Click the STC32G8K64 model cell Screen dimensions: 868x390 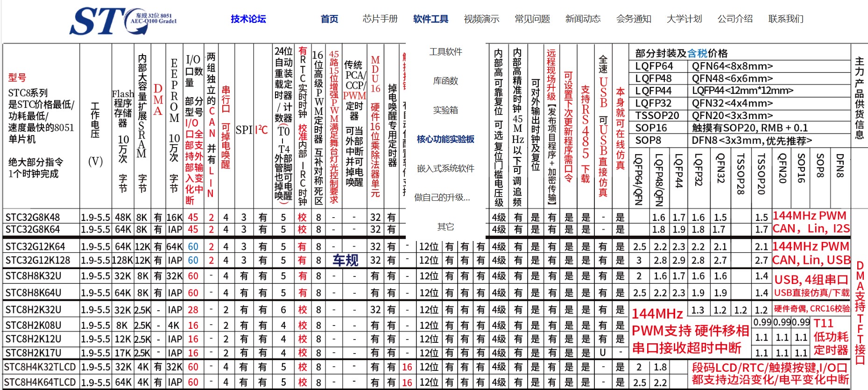pos(33,230)
